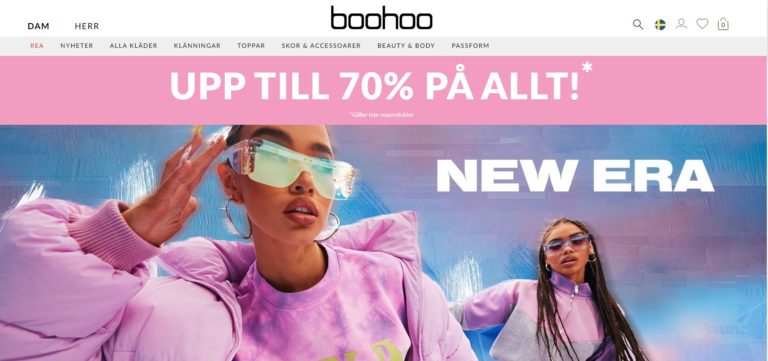Switch to the DAM section
Image resolution: width=768 pixels, height=361 pixels.
pyautogui.click(x=38, y=26)
